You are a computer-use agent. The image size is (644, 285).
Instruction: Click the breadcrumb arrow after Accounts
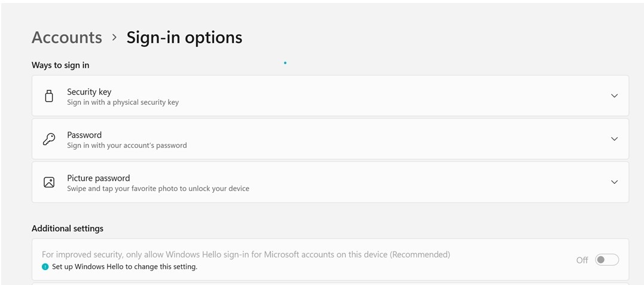coord(114,37)
